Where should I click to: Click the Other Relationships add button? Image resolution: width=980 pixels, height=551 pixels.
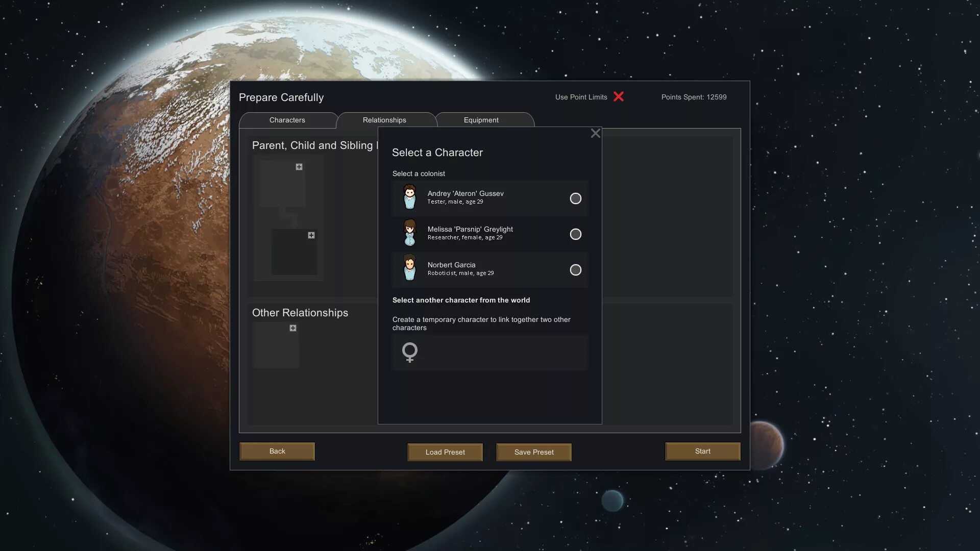pos(293,329)
